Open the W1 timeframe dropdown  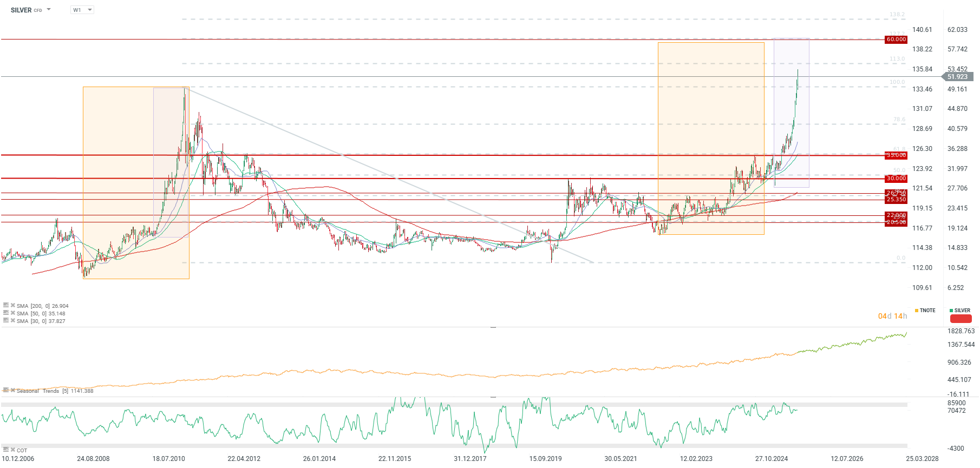[83, 10]
